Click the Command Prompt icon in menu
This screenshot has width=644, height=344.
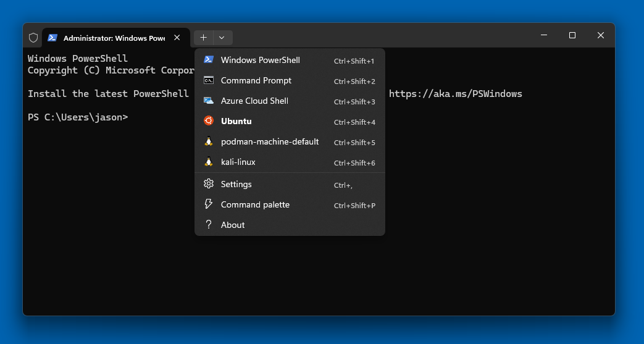(209, 80)
